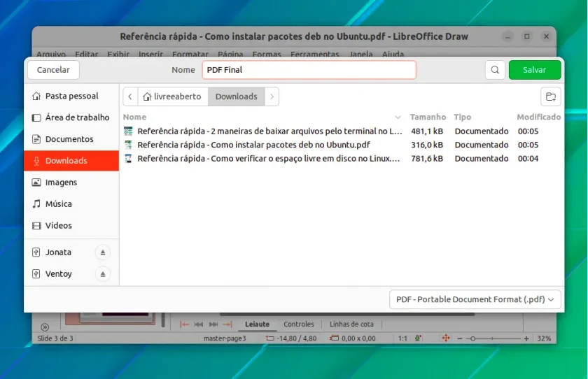Click the green Salvar button
The width and height of the screenshot is (588, 379).
535,70
